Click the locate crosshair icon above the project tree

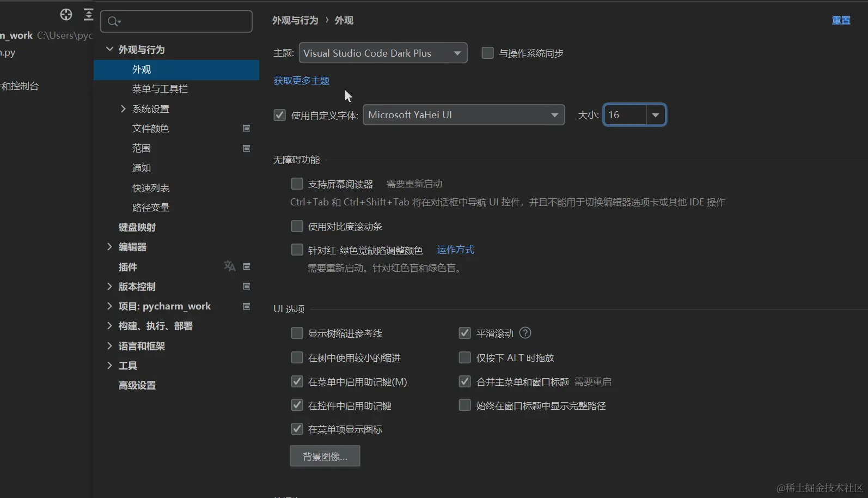coord(66,15)
